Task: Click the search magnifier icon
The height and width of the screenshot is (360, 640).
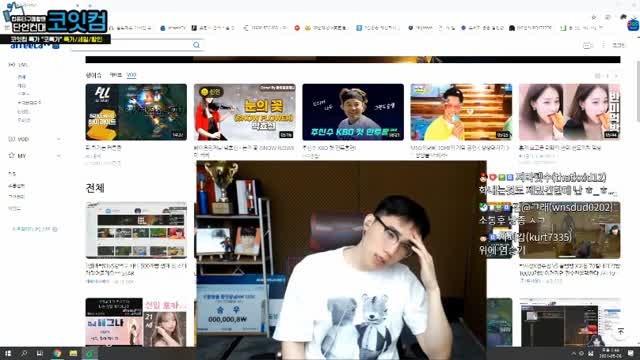Action: 196,45
